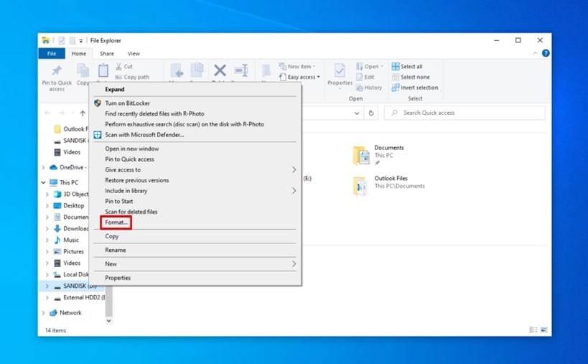Open the address bar history dropdown
Image resolution: width=588 pixels, height=364 pixels.
tap(357, 113)
